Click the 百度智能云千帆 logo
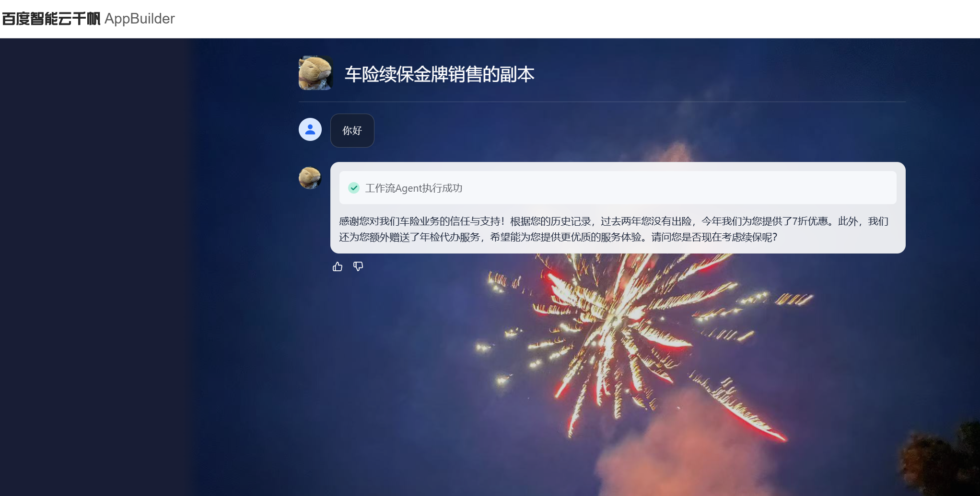 point(51,19)
